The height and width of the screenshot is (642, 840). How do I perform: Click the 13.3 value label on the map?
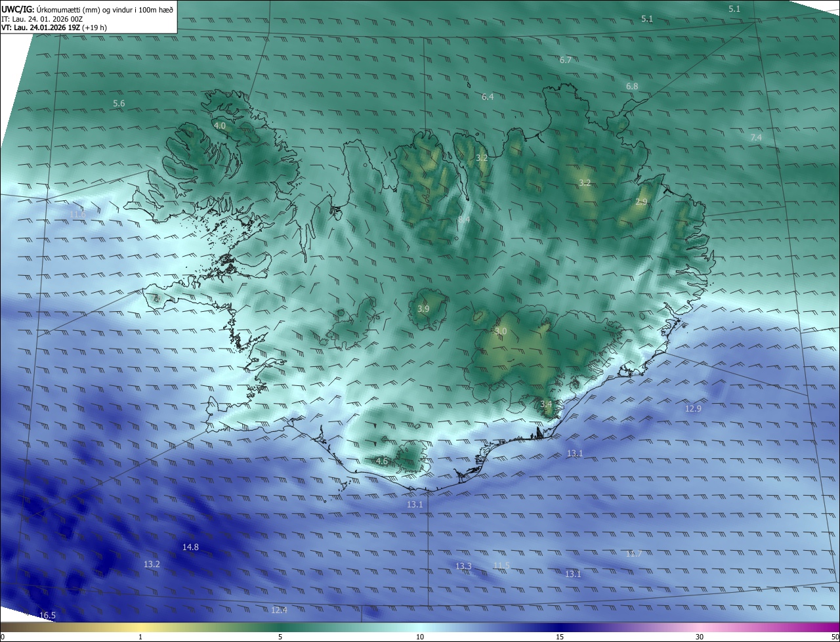click(463, 567)
